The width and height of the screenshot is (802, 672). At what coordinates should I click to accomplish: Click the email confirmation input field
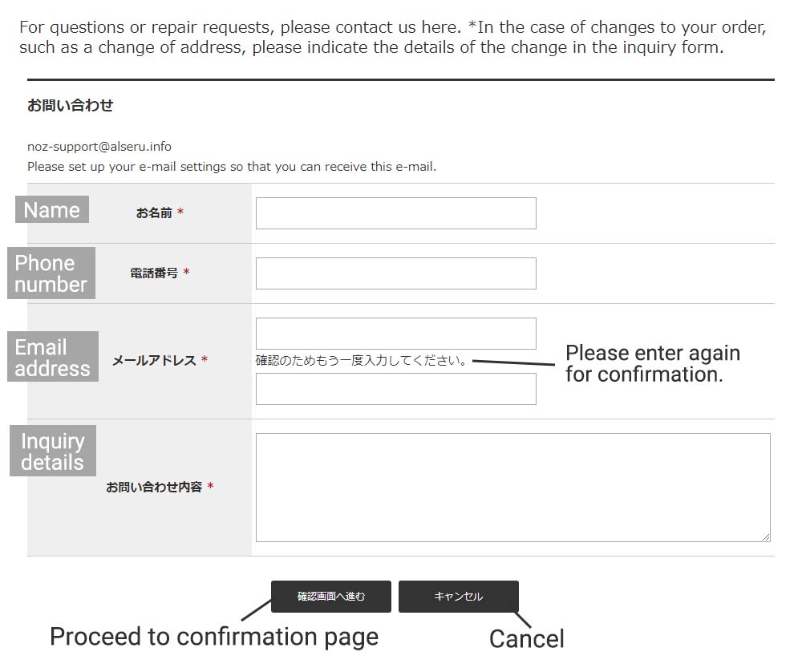(396, 389)
